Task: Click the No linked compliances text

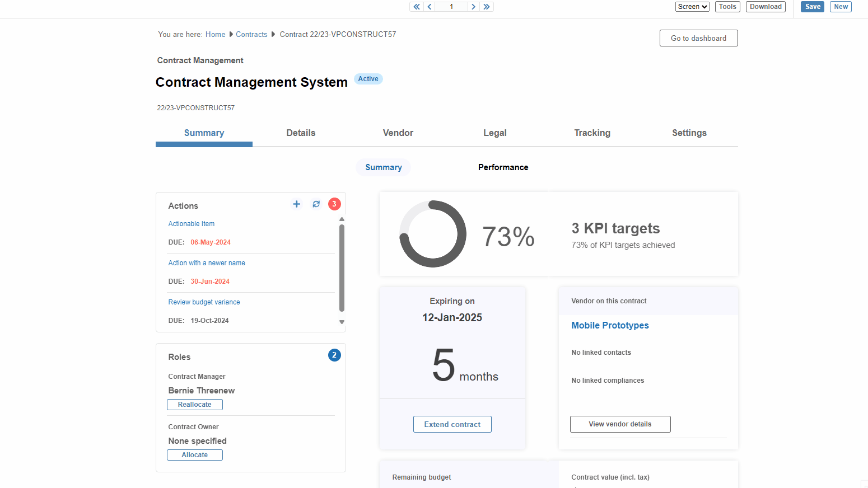Action: [608, 381]
